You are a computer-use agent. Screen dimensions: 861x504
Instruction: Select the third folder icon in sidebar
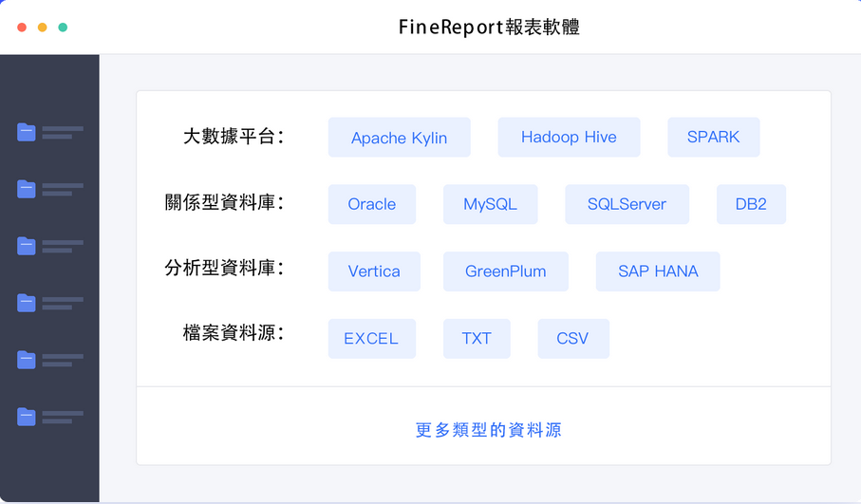click(26, 246)
